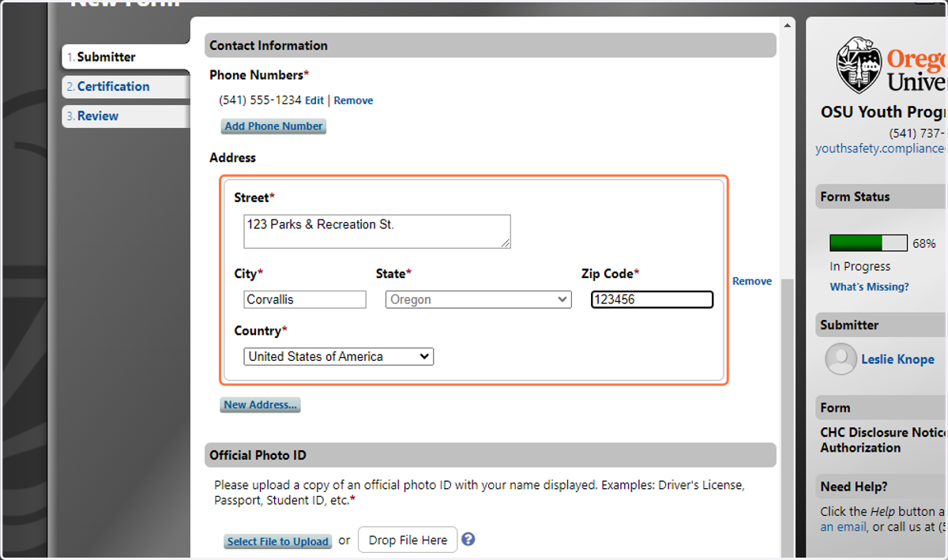Remove the phone number entry
This screenshot has height=560, width=948.
coord(353,100)
